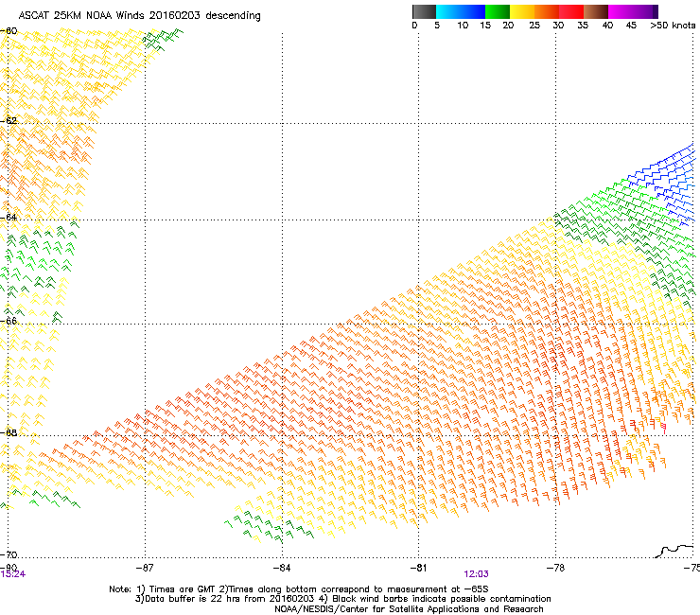This screenshot has height=615, width=700.
Task: Click the '>50 knots' legend label
Action: coord(673,26)
